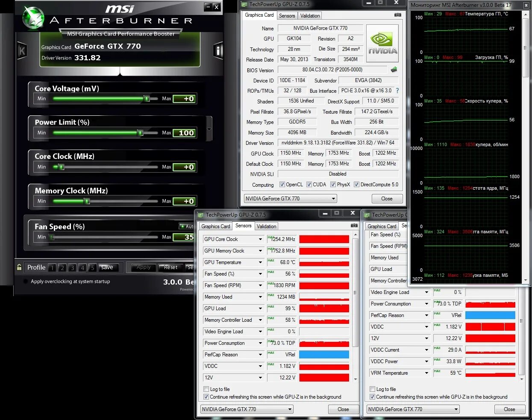Open the Afterburner information 'i' button
Viewport: 532px width, 420px height.
click(218, 51)
